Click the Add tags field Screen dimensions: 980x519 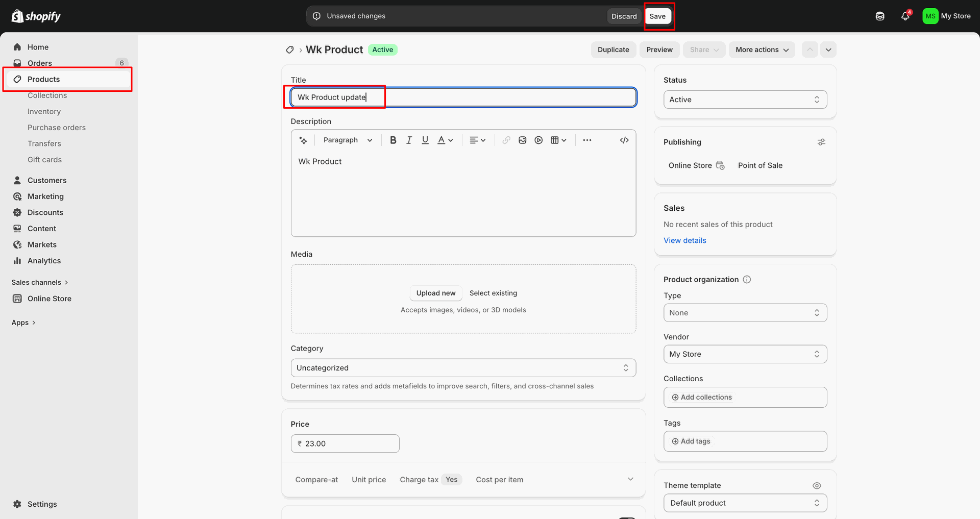point(745,441)
